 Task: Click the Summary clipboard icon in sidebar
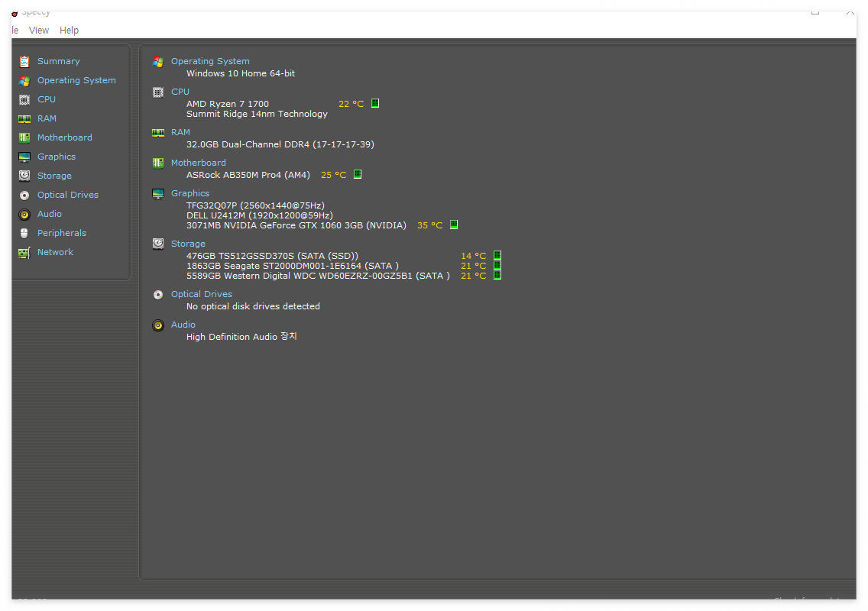(24, 61)
